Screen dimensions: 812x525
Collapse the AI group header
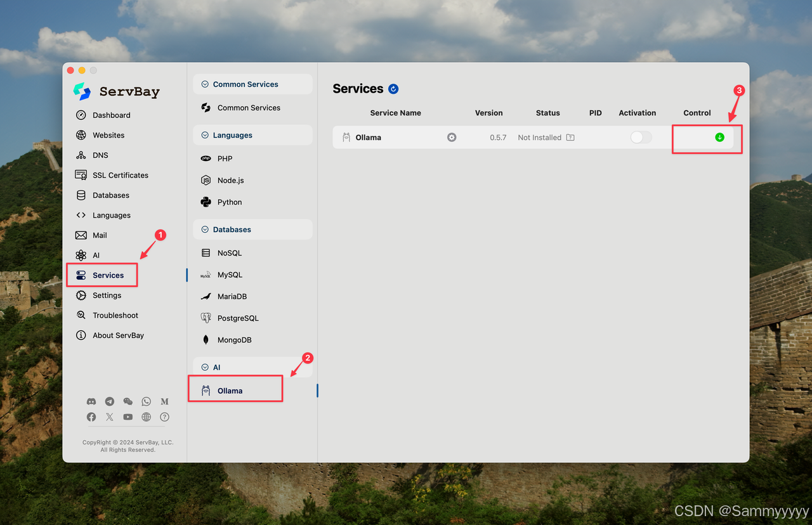(252, 367)
